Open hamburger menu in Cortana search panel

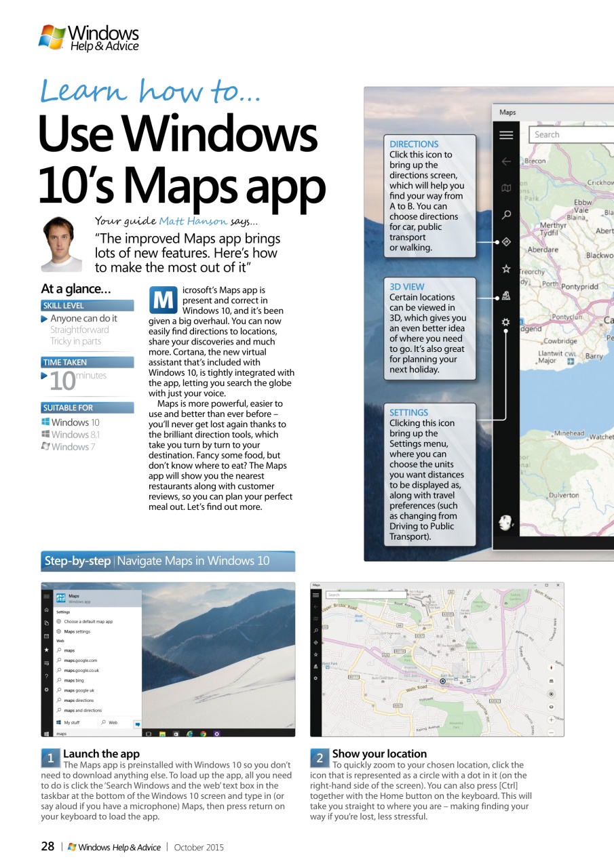click(x=46, y=596)
